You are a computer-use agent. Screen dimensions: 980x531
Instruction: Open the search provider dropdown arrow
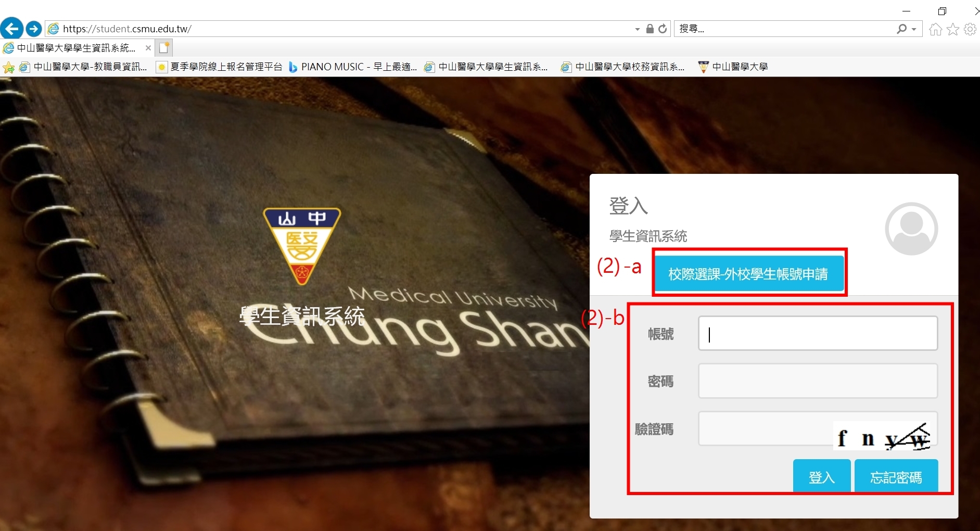914,29
